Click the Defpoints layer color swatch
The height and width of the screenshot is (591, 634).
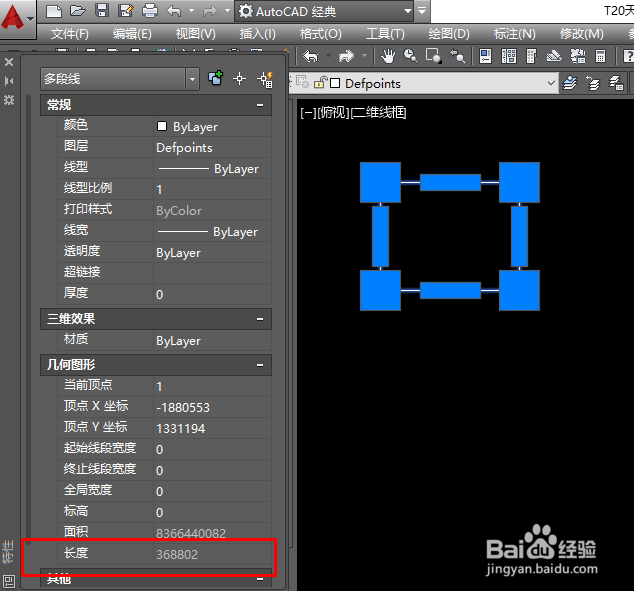[335, 83]
